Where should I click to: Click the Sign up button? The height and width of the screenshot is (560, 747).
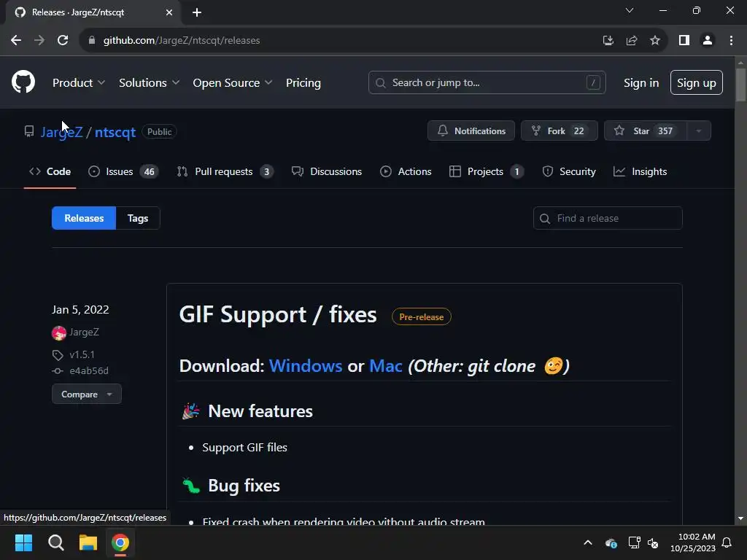697,82
